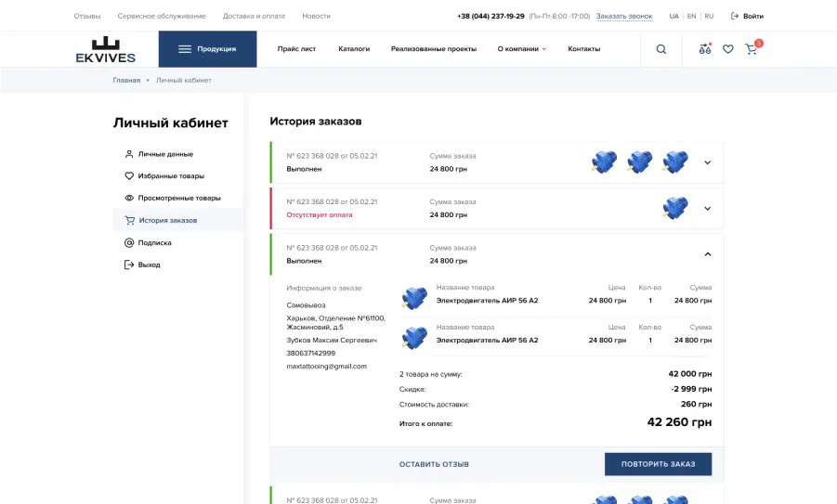Open Просмотренные товары section
The width and height of the screenshot is (837, 504).
pyautogui.click(x=179, y=198)
